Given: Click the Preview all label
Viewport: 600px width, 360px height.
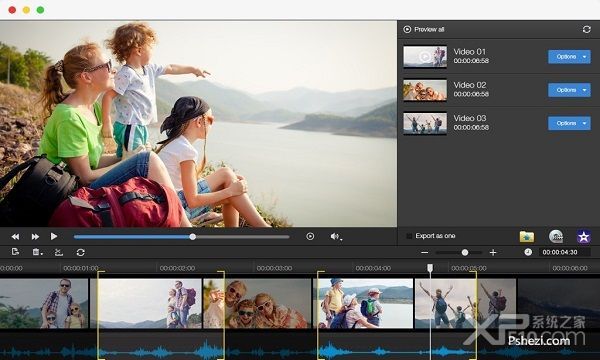Looking at the screenshot, I should pyautogui.click(x=429, y=29).
